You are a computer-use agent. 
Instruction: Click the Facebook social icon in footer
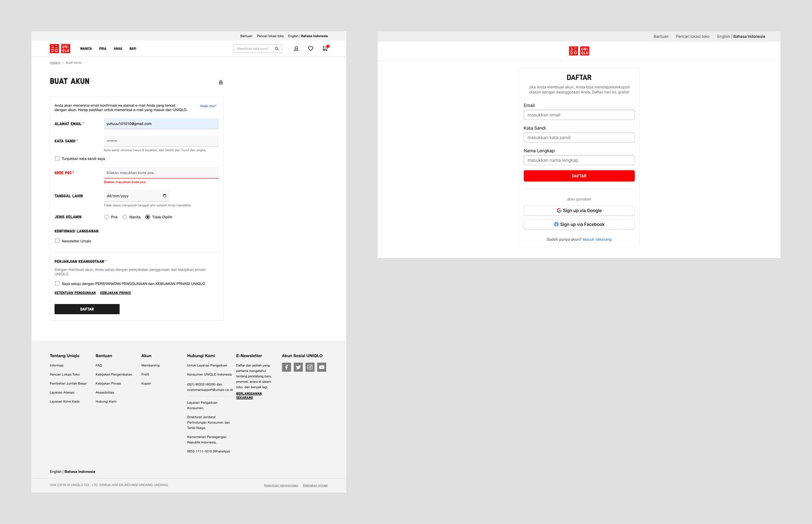click(287, 367)
